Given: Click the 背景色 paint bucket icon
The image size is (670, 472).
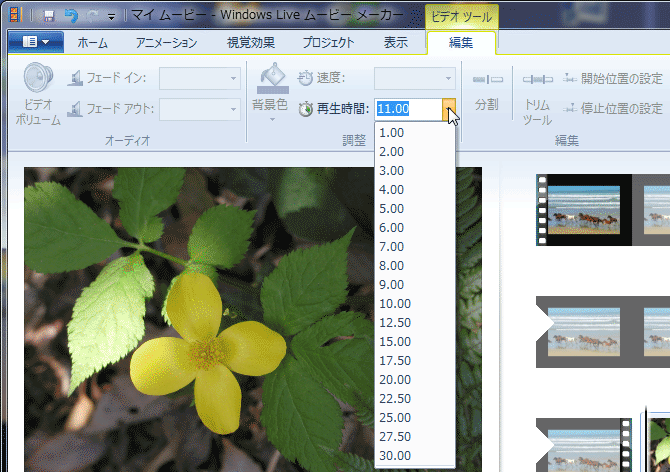Looking at the screenshot, I should 272,78.
